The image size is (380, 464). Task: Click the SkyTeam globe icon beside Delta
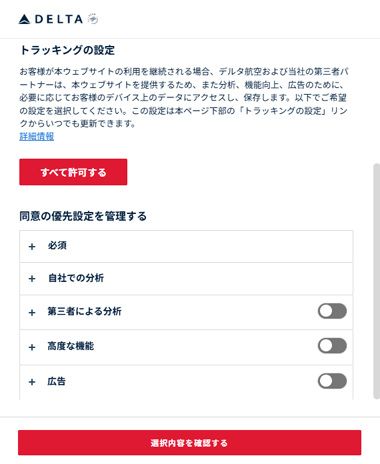click(93, 19)
